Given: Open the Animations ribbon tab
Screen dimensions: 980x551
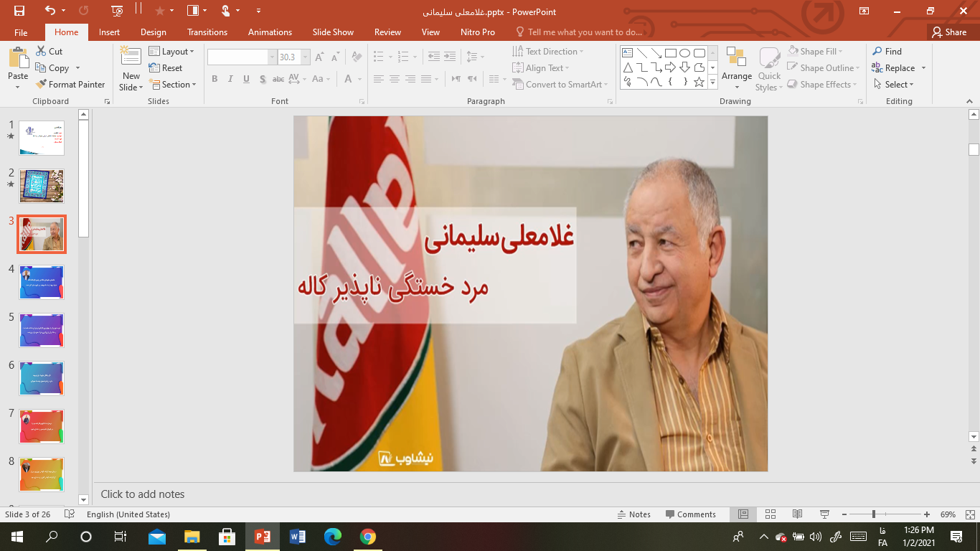Looking at the screenshot, I should point(270,32).
